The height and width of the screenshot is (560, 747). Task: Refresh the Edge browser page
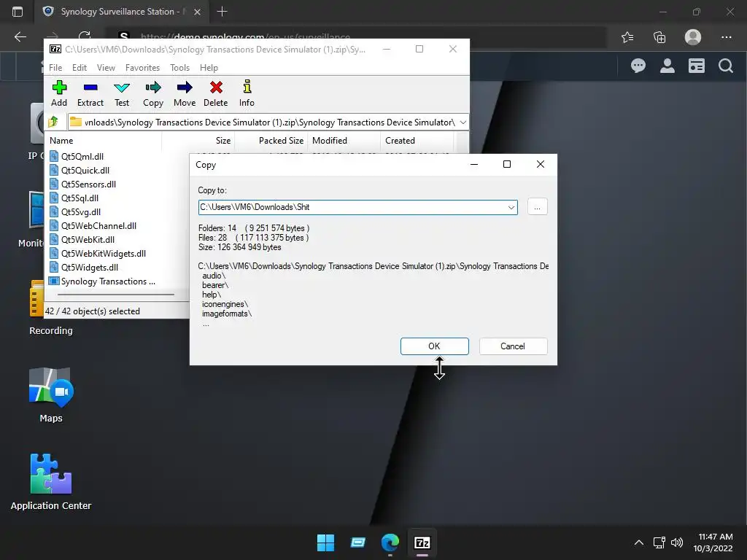(x=85, y=36)
